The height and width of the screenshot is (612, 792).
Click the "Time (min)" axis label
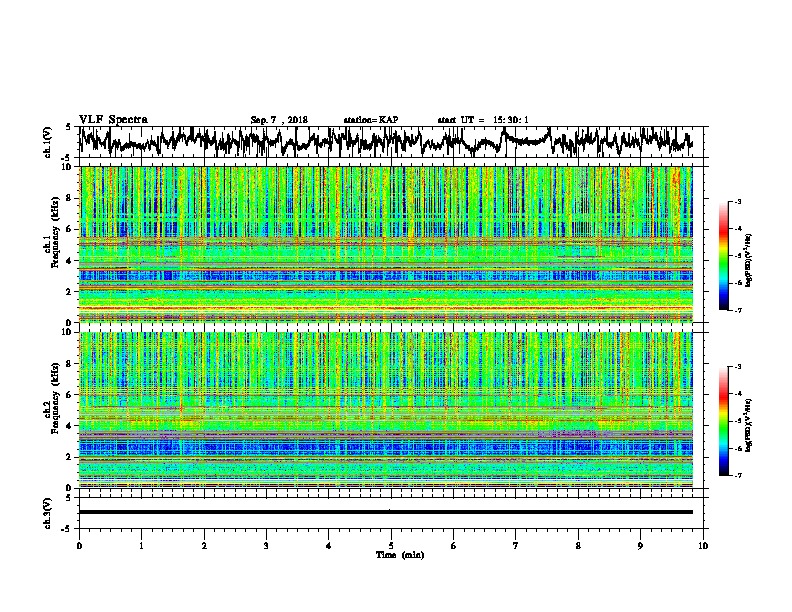400,555
